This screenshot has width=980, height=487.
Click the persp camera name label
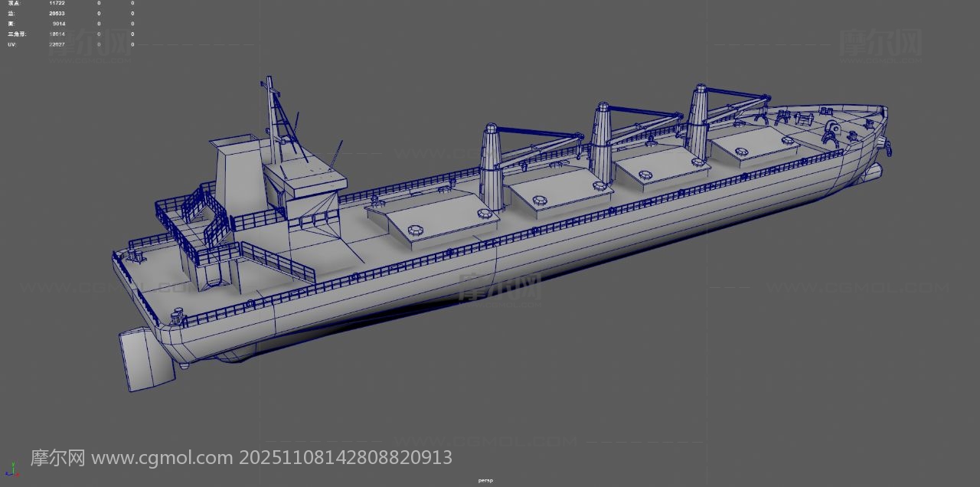pos(485,481)
